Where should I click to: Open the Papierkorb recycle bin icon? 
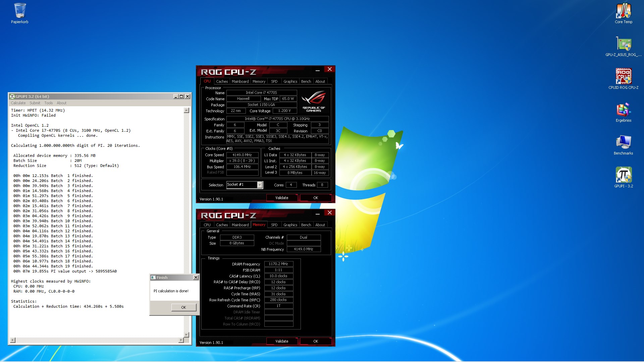[x=20, y=13]
